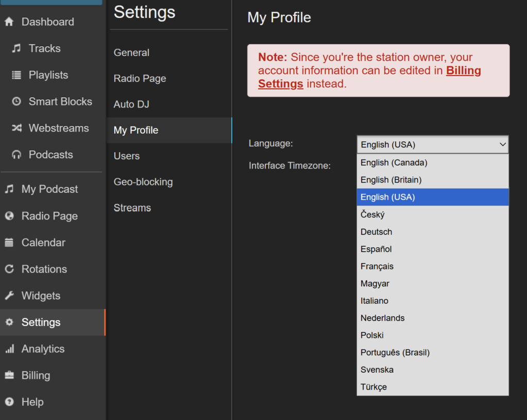Choose Polski language option
Screen dimensions: 527x420
pyautogui.click(x=432, y=335)
